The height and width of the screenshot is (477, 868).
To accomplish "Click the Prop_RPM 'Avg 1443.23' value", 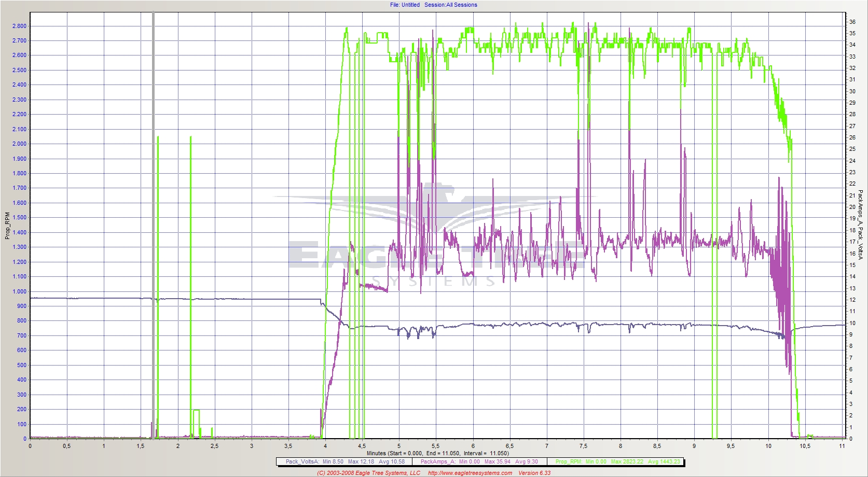I will (x=664, y=461).
